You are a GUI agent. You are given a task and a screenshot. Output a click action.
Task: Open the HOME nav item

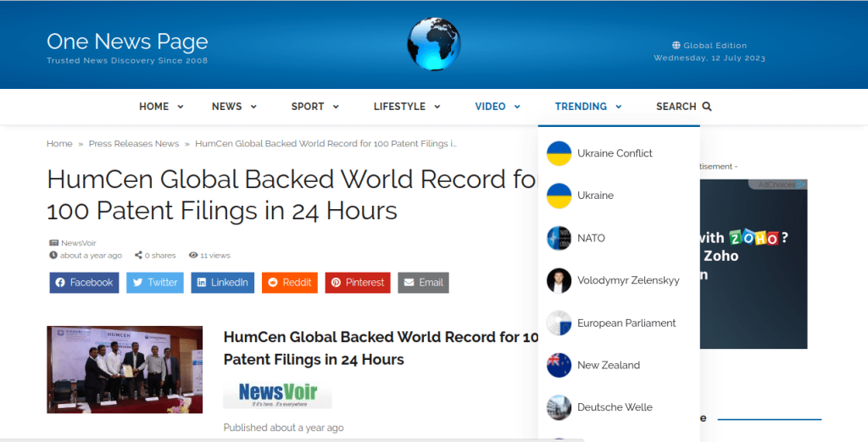point(154,106)
